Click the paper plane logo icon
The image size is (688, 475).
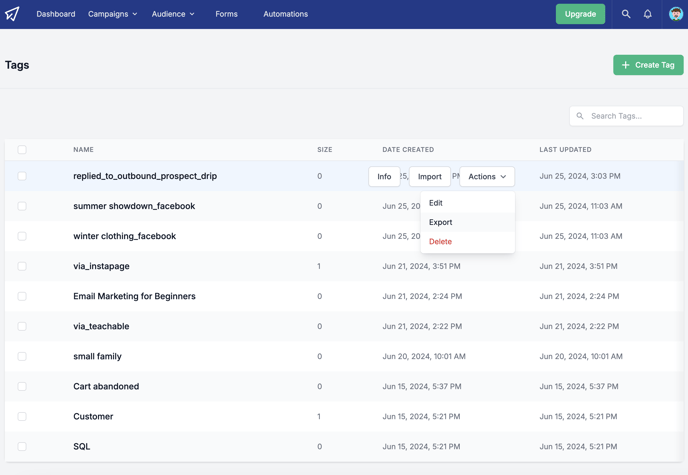click(12, 14)
